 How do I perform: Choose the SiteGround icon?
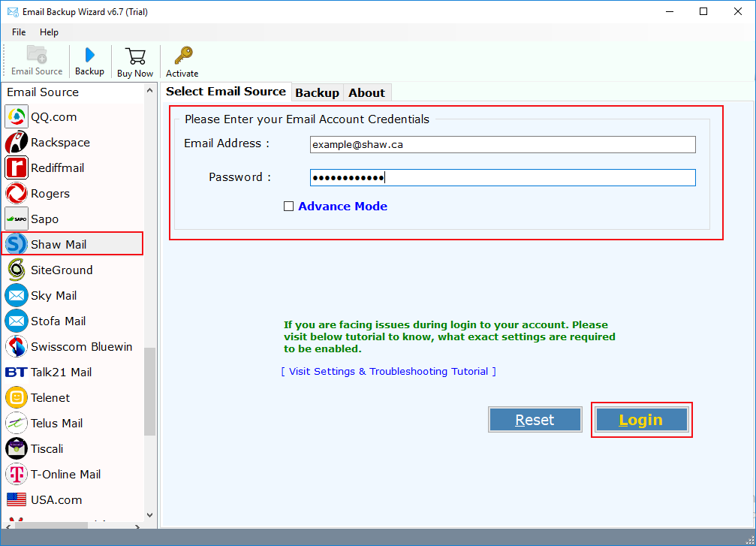(17, 270)
